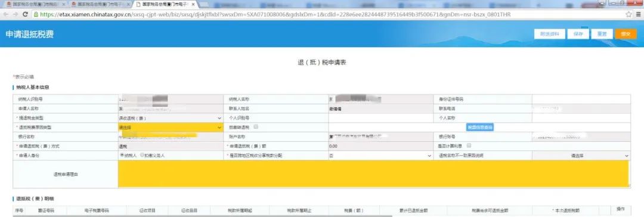Screen dimensions: 644x217
Task: Open the yellow 请选择 reason type dropdown
Action: tap(170, 128)
